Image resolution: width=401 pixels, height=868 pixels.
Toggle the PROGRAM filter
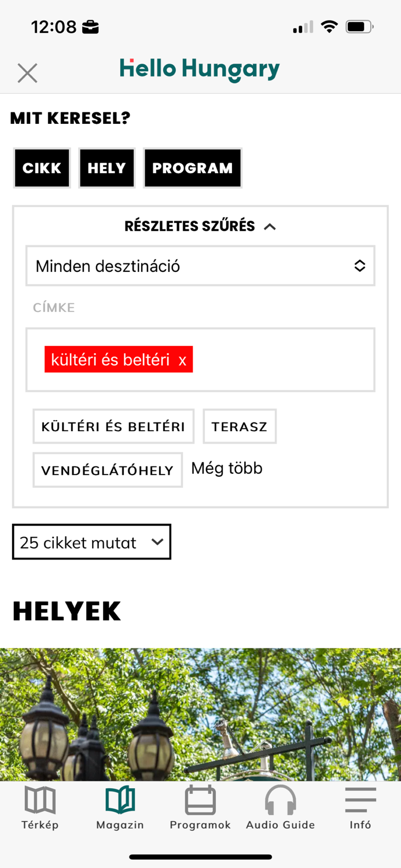(193, 168)
